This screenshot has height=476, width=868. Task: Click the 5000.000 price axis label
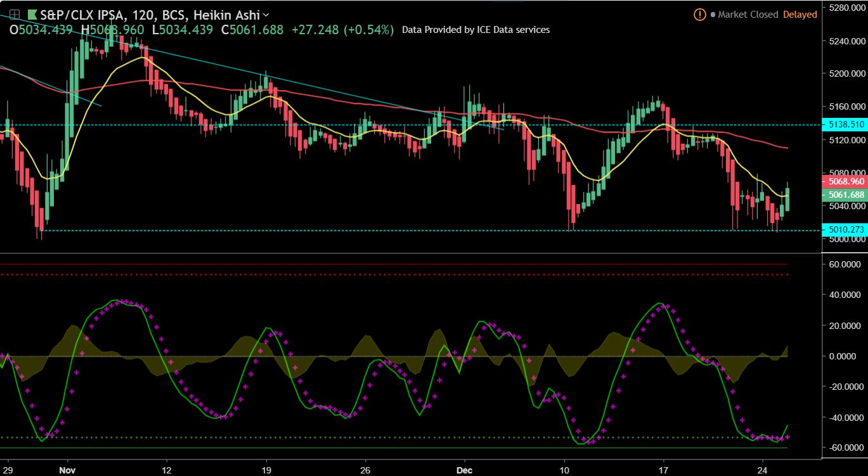click(x=847, y=239)
